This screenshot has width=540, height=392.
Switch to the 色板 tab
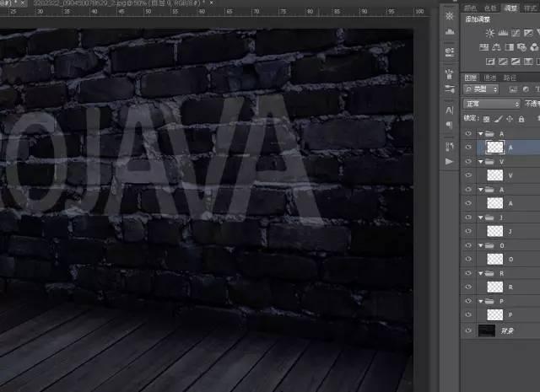[490, 8]
